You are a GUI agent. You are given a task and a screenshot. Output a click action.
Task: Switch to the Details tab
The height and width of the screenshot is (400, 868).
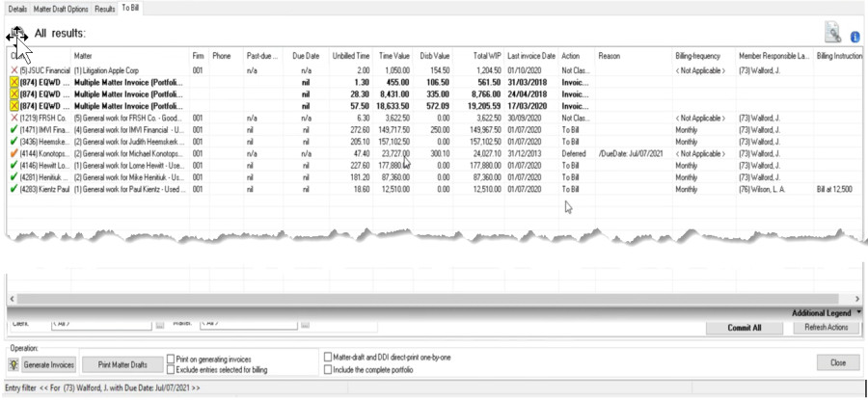17,10
